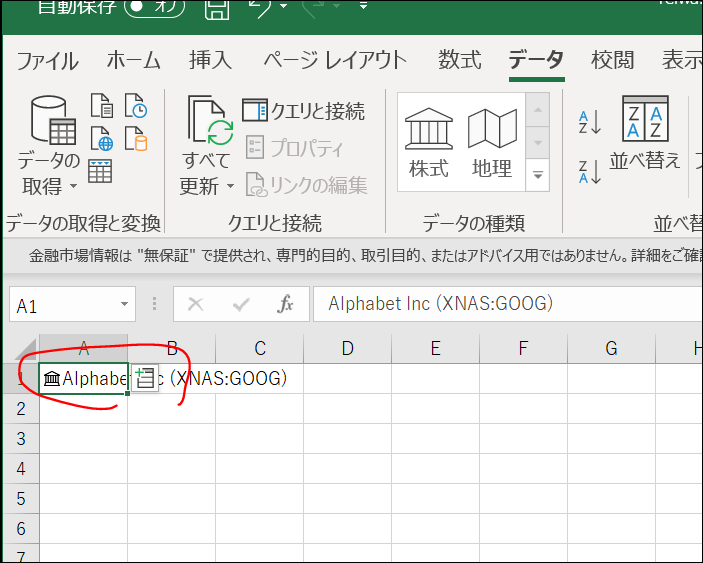The height and width of the screenshot is (563, 703).
Task: Select column B header
Action: point(172,348)
